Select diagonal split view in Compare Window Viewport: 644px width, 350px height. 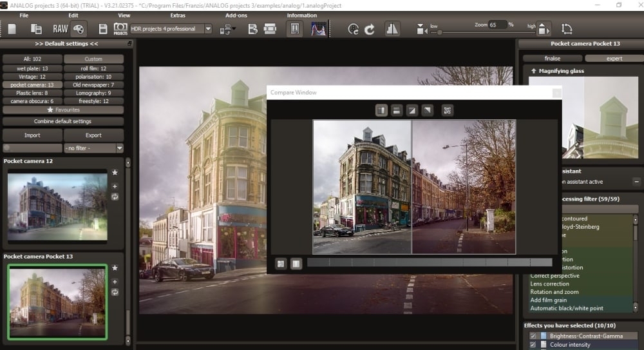(x=412, y=110)
